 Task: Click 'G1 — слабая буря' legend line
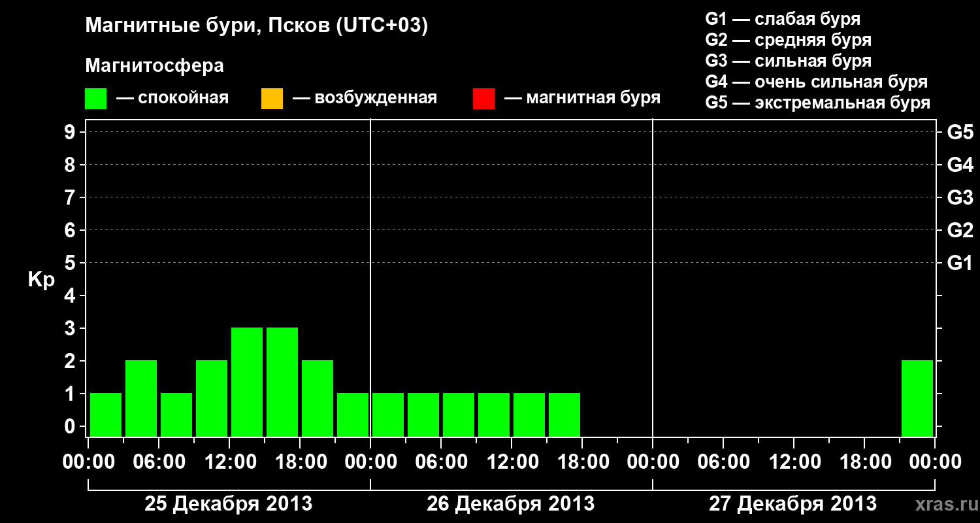click(x=783, y=19)
